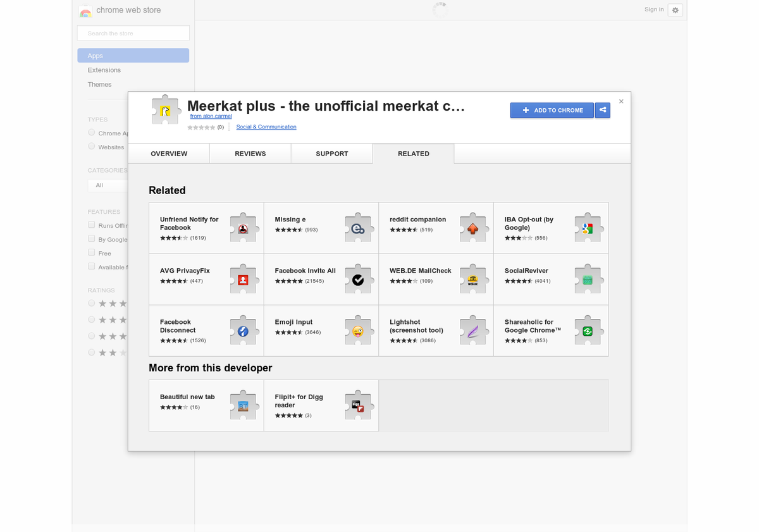Click the Facebook Disconnect title text
The height and width of the screenshot is (532, 759).
(178, 326)
